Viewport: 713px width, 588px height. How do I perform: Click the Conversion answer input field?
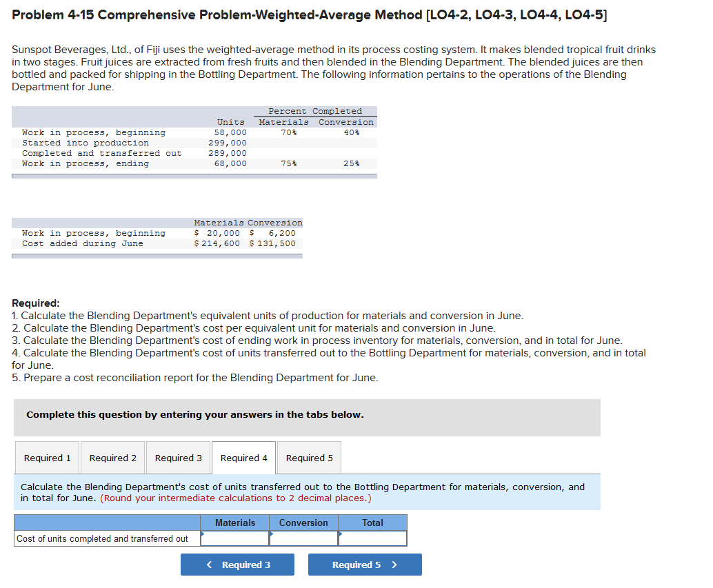tap(303, 538)
